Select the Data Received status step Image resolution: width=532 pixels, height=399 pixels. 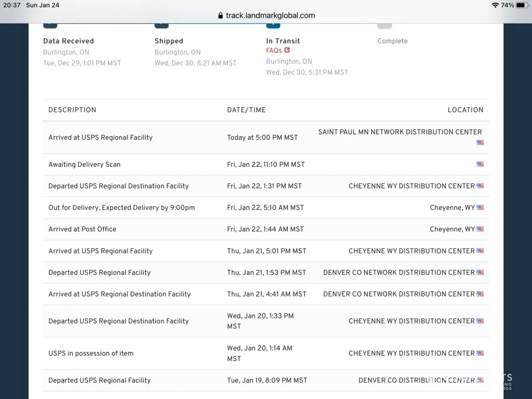68,41
